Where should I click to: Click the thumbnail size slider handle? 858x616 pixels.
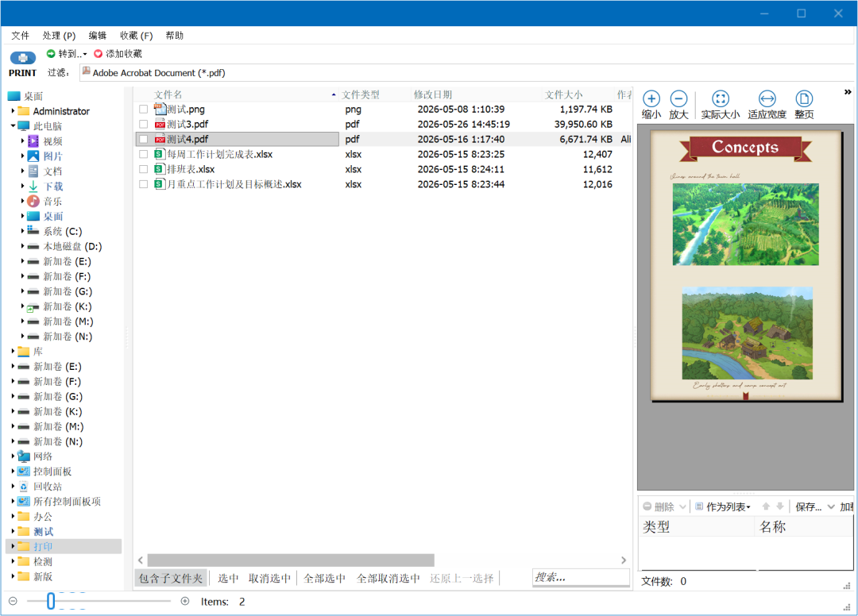pyautogui.click(x=51, y=601)
